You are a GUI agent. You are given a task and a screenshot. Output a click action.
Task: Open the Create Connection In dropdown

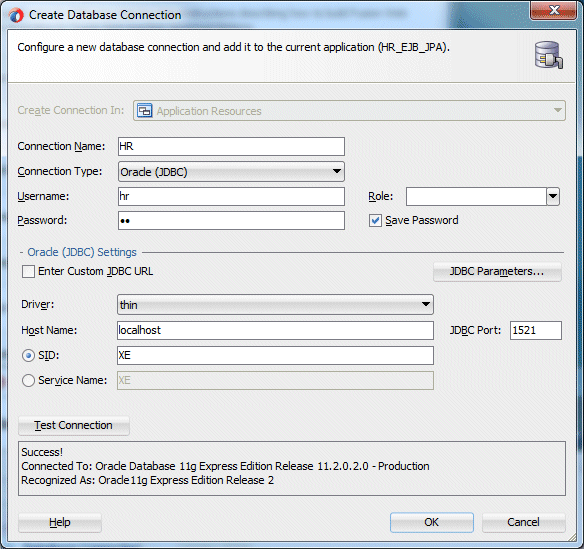click(349, 111)
